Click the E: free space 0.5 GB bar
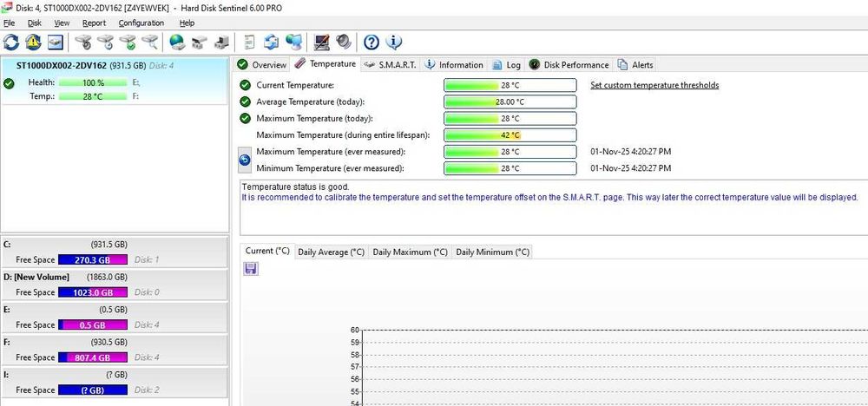Viewport: 868px width, 406px height. click(93, 324)
